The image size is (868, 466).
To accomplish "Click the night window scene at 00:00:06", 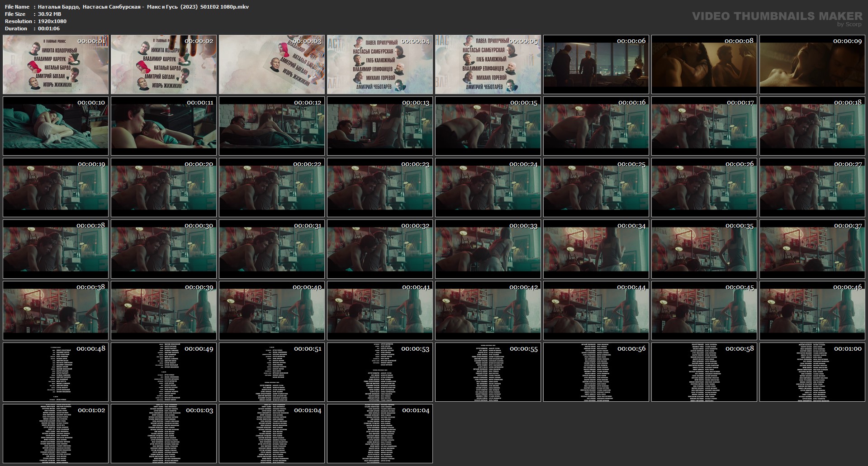I will tap(596, 65).
